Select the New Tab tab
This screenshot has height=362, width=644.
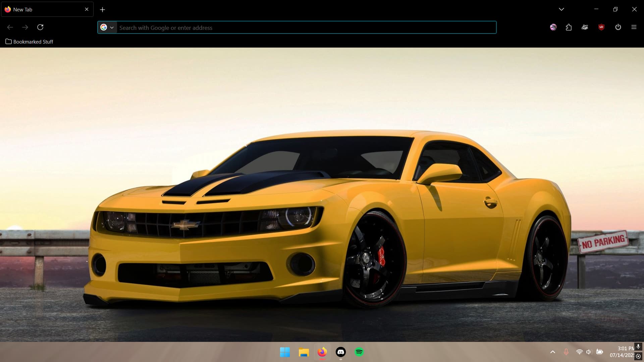click(47, 9)
